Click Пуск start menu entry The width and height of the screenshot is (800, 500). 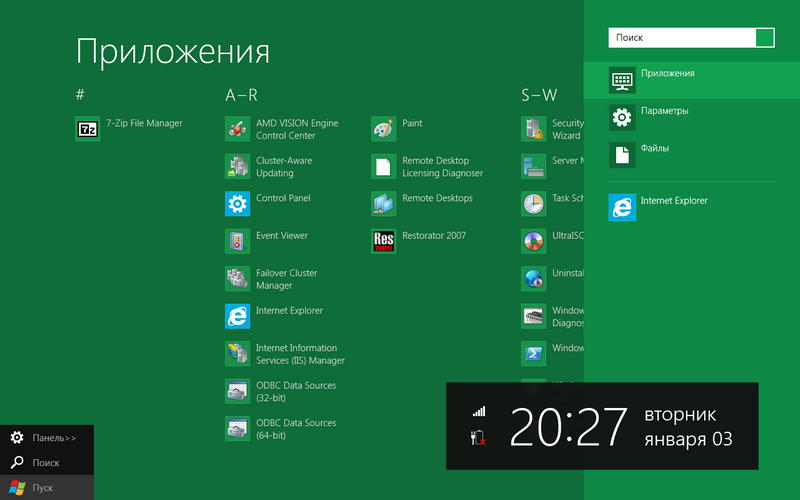[x=47, y=487]
